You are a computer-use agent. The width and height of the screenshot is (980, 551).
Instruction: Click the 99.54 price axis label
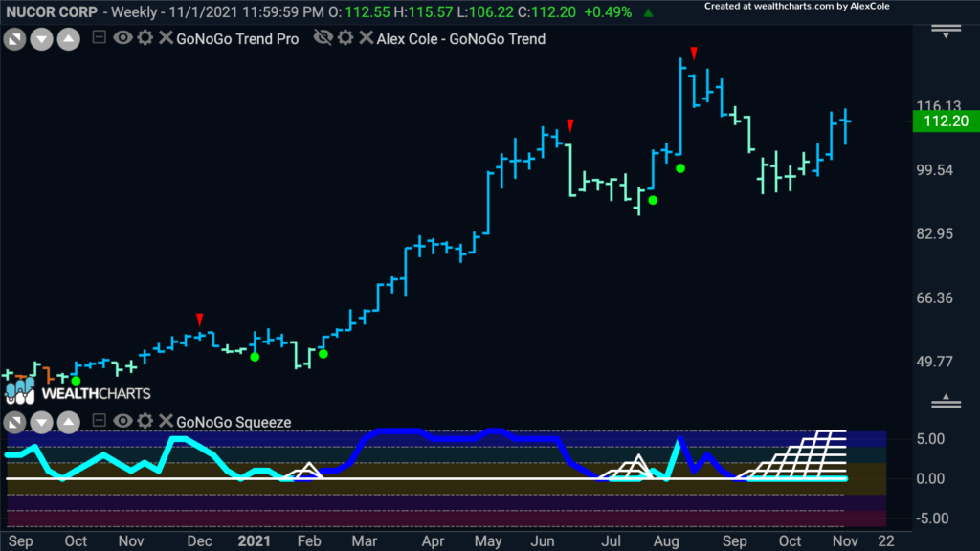934,170
